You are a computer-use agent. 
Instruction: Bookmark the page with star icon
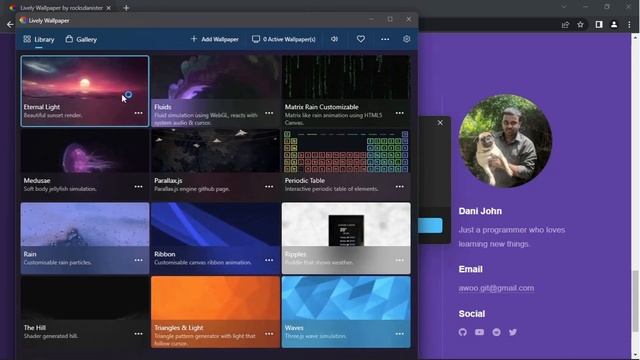point(580,25)
